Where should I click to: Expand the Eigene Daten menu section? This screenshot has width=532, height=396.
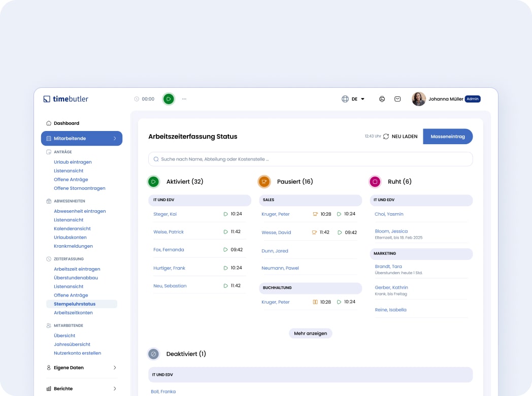(82, 368)
